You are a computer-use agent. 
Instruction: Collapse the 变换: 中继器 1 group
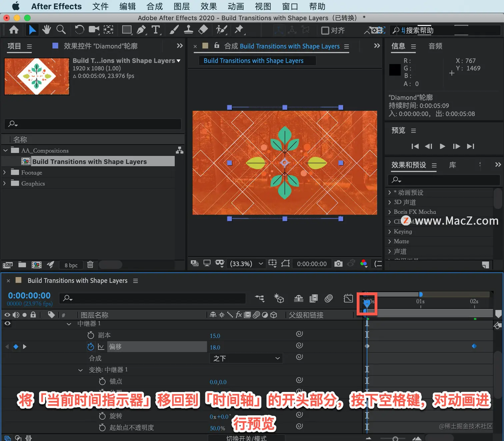click(x=80, y=370)
